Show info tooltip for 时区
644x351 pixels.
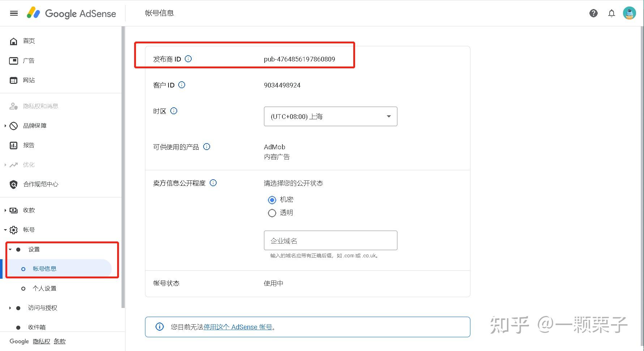point(174,111)
